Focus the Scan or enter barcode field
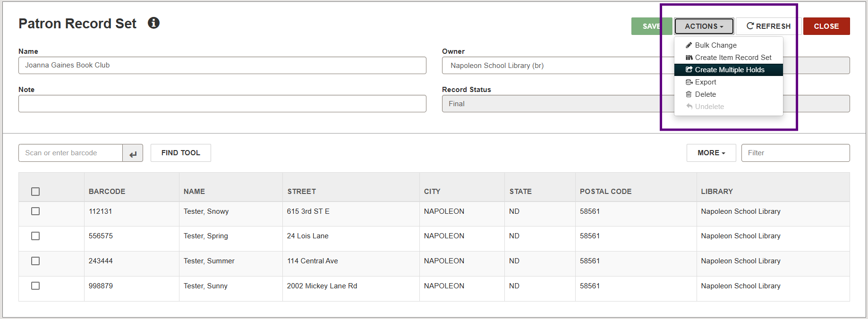868x319 pixels. (71, 153)
